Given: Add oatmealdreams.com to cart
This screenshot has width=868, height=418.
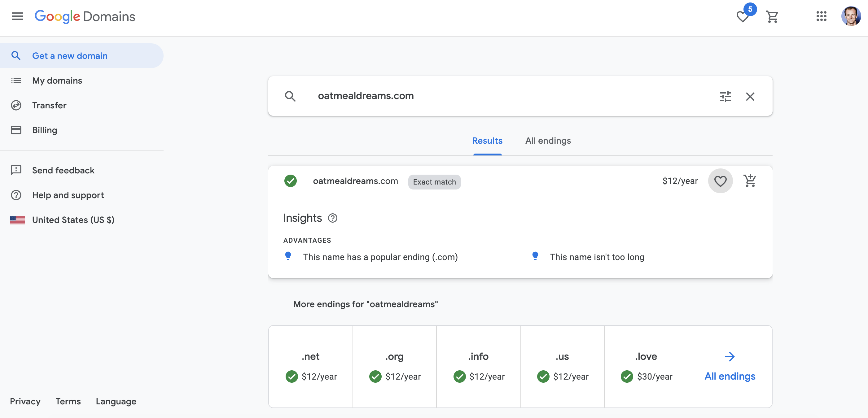Looking at the screenshot, I should pos(750,181).
